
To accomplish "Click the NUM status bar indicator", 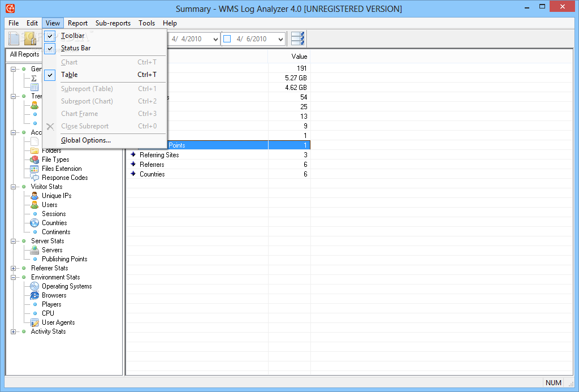I will point(553,383).
